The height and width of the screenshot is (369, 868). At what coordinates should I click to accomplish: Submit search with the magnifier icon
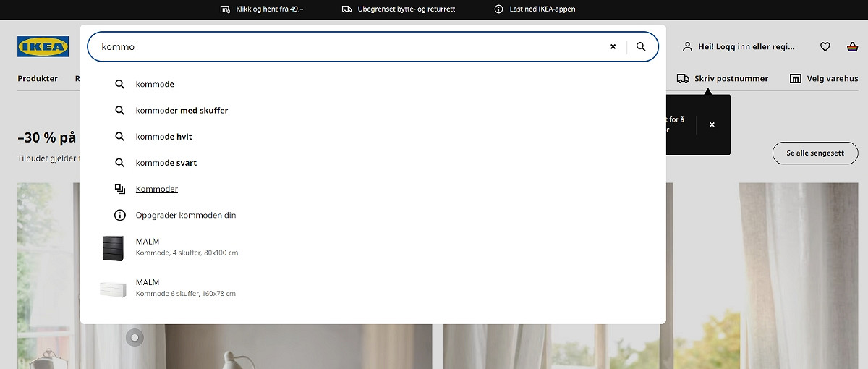(641, 46)
